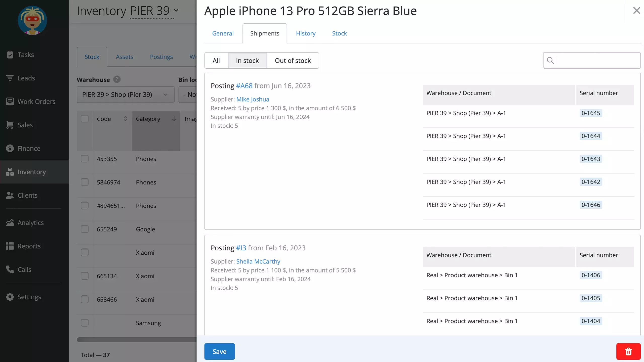Filter shipments by Out of stock
The height and width of the screenshot is (362, 644).
(x=293, y=60)
